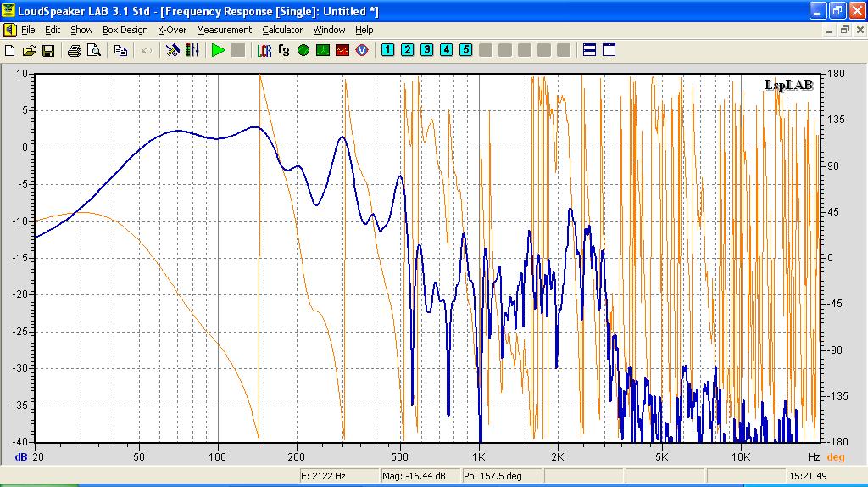Screen dimensions: 868x487
Task: Click the 10K frequency axis label
Action: coord(741,457)
